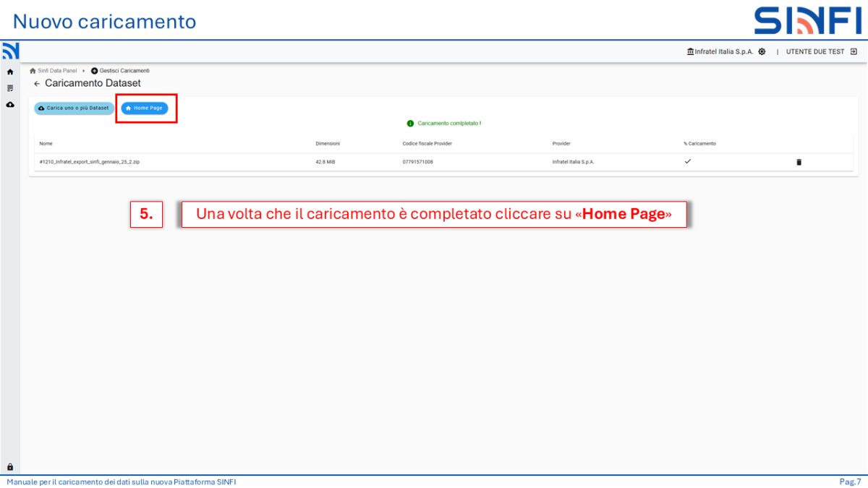
Task: Open the settings gear next to Infratel Italia
Action: (762, 52)
